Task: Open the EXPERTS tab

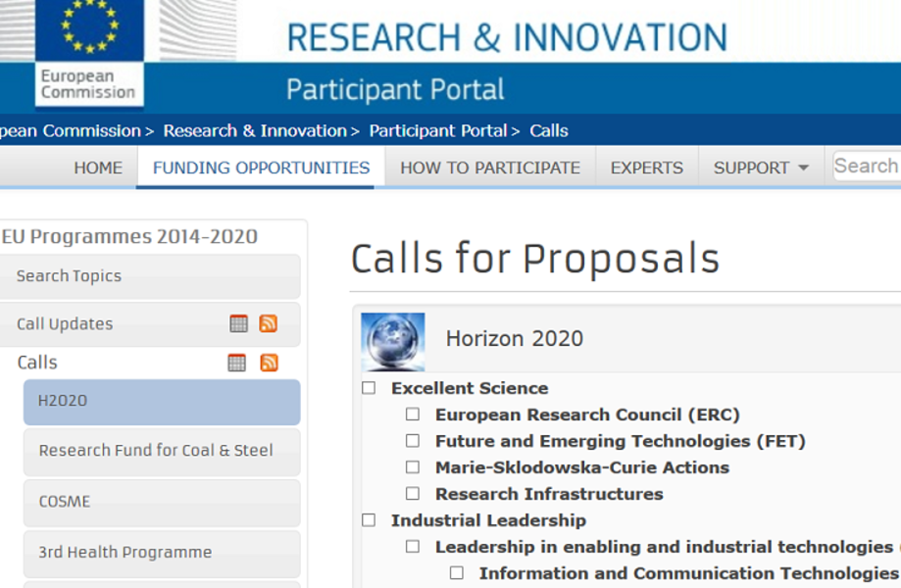Action: tap(647, 168)
